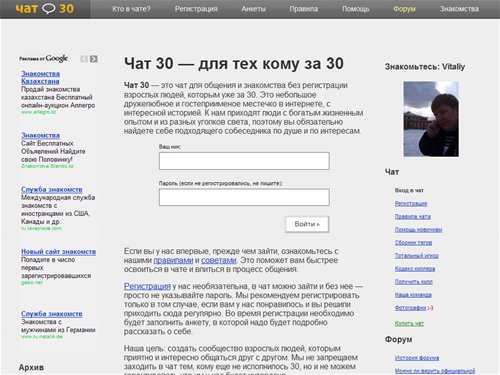
Task: Open Форум in the top navigation bar
Action: (404, 9)
